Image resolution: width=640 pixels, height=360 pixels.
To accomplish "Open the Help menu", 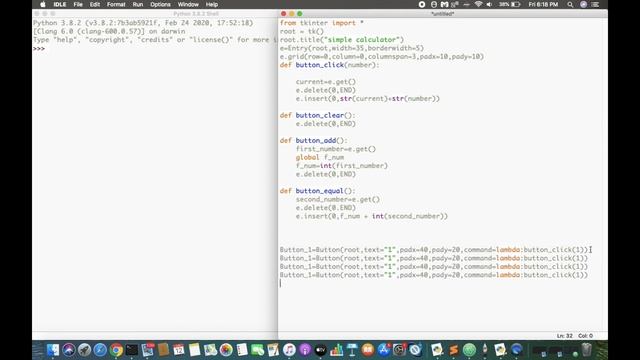I will point(211,4).
